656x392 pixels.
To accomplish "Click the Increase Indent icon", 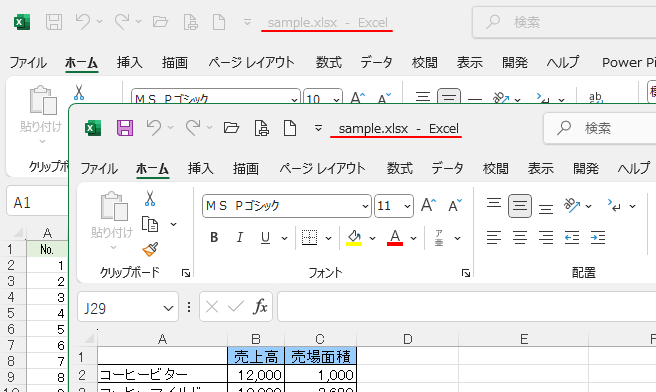I will [x=598, y=238].
